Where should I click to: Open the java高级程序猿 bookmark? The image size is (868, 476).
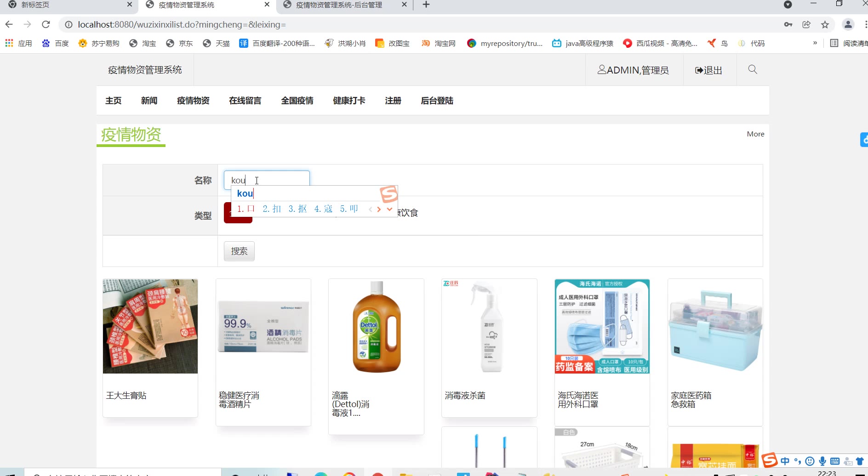pyautogui.click(x=583, y=43)
